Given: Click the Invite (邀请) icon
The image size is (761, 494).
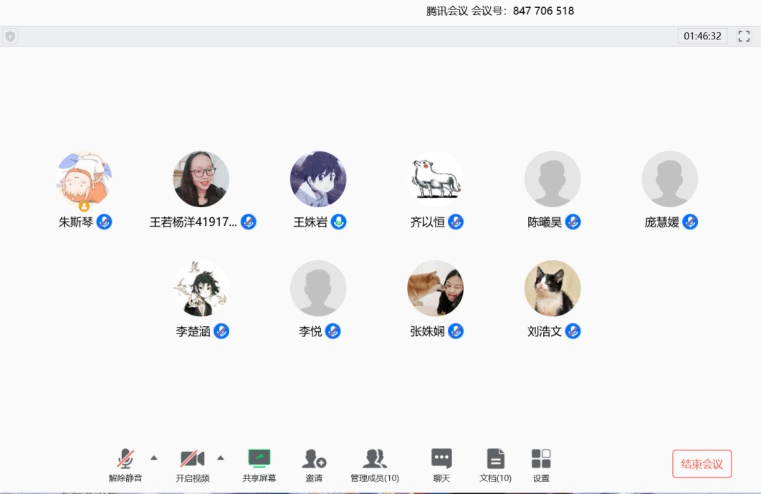Looking at the screenshot, I should [x=314, y=461].
